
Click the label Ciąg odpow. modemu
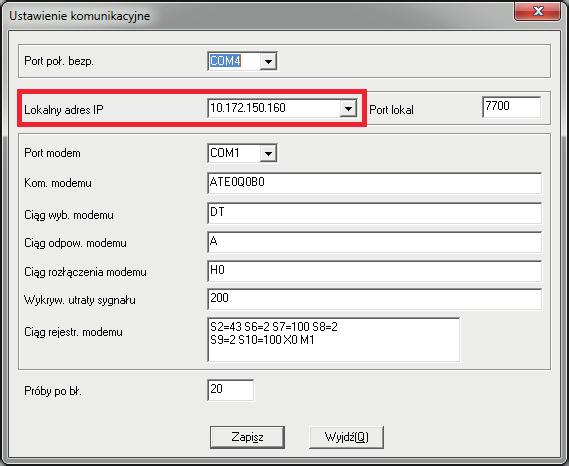(x=75, y=243)
